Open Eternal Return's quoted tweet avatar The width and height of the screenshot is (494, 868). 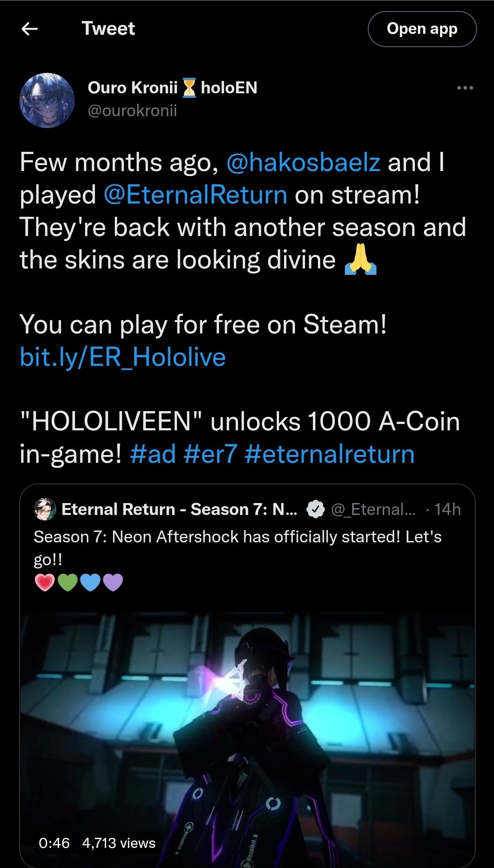pos(45,509)
